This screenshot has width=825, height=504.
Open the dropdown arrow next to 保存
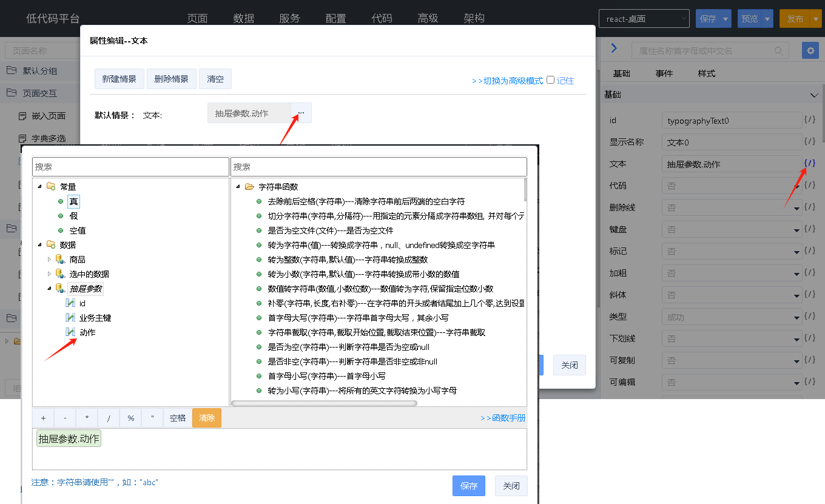click(x=726, y=19)
